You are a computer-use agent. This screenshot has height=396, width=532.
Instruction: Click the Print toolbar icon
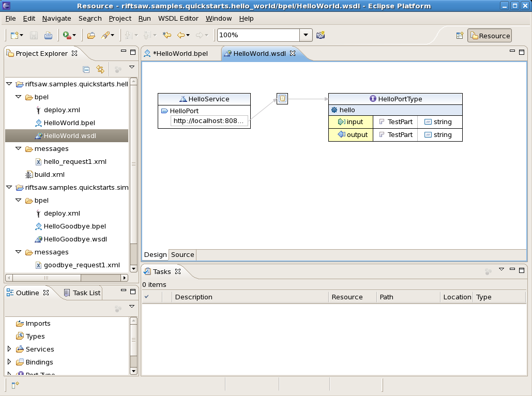(48, 36)
